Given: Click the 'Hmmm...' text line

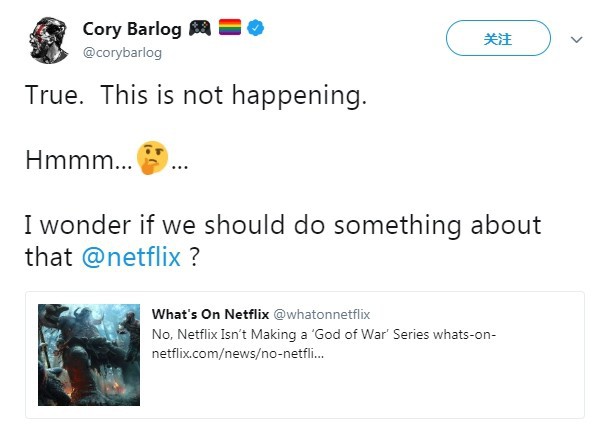Looking at the screenshot, I should pos(107,159).
